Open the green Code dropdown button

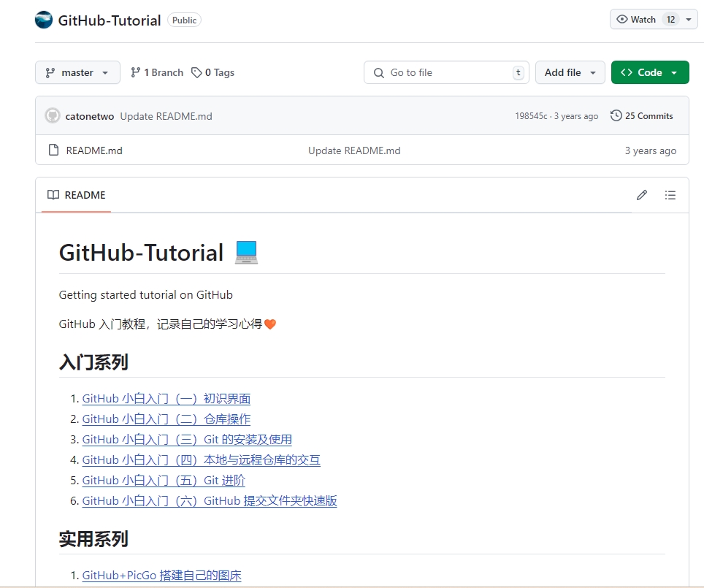650,72
